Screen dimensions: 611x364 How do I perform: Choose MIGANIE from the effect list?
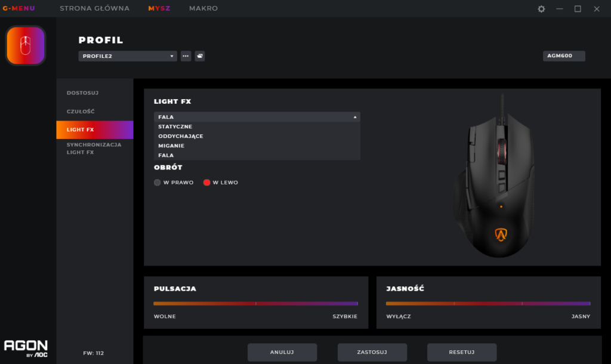pos(257,146)
